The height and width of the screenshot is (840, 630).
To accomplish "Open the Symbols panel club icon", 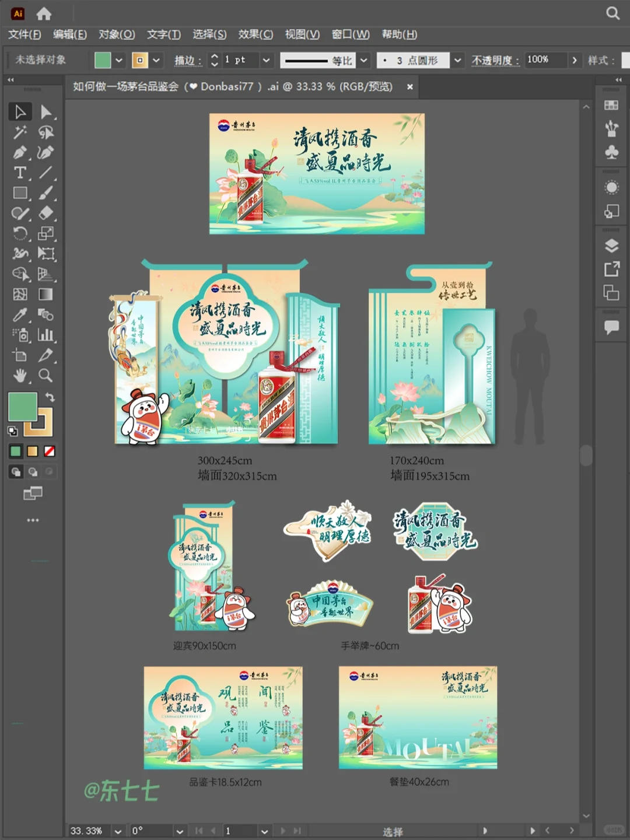I will coord(611,153).
